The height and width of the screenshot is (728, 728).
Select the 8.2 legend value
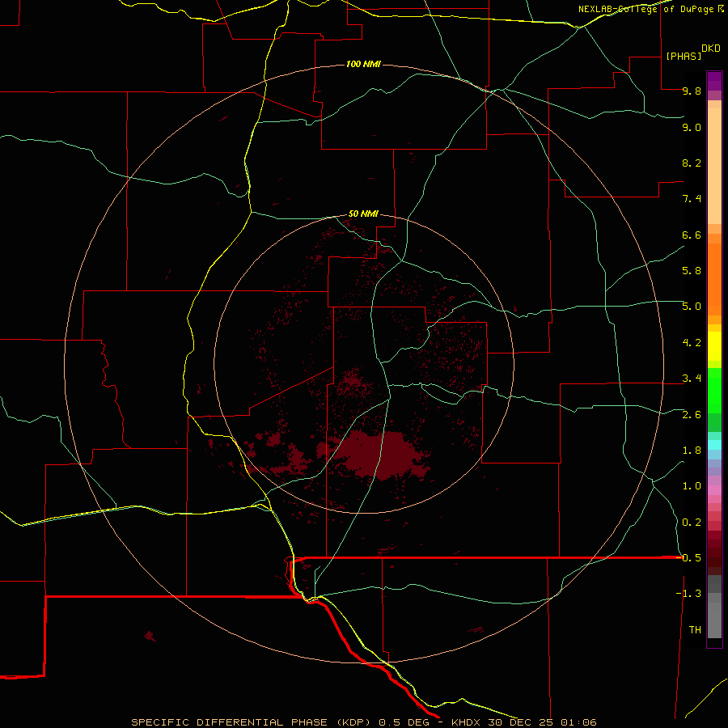pos(692,163)
